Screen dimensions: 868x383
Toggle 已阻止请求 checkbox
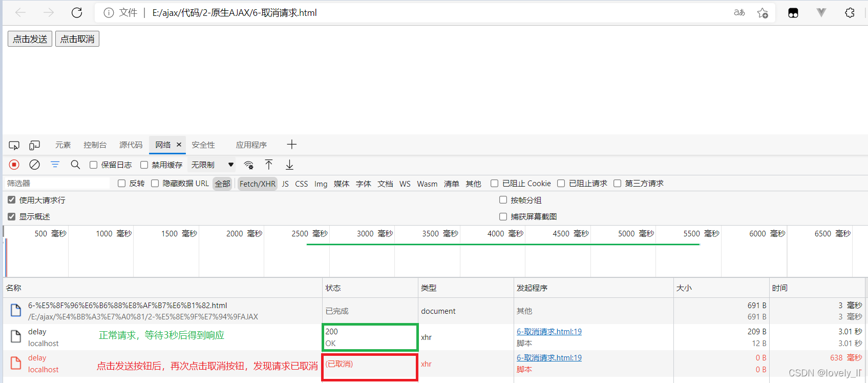point(561,183)
